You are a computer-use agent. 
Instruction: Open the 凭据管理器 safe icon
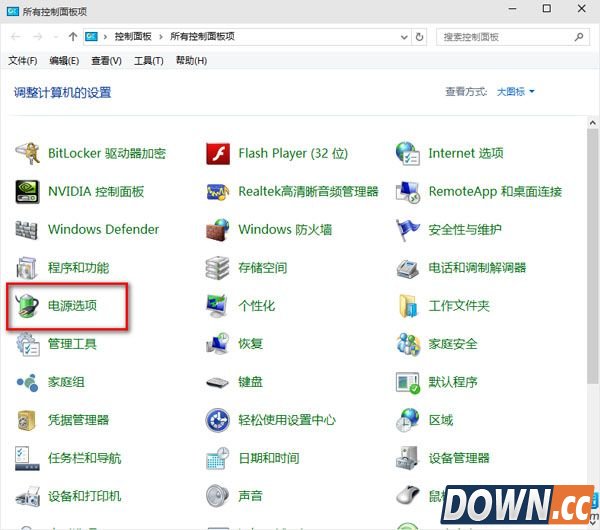(26, 420)
